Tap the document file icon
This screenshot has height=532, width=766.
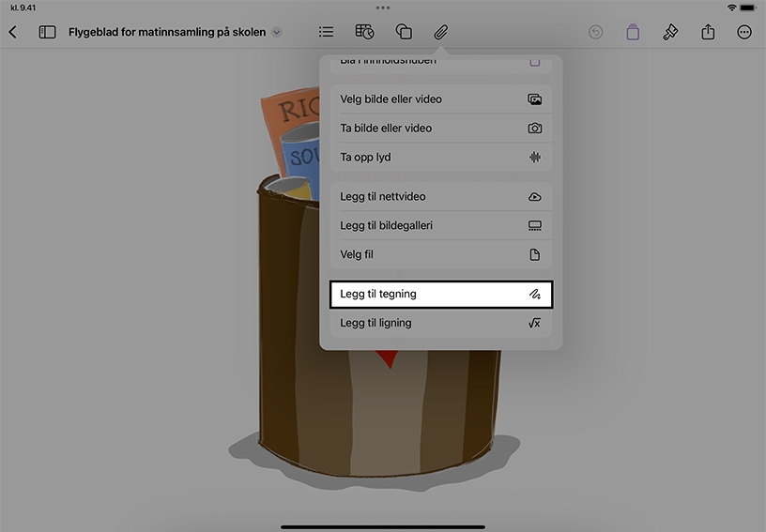coord(535,254)
